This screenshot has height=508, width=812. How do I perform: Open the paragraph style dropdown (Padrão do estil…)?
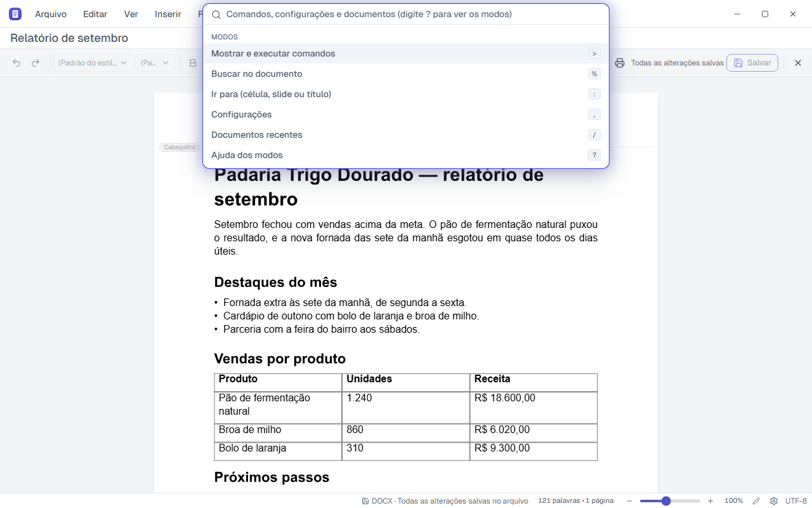point(93,63)
